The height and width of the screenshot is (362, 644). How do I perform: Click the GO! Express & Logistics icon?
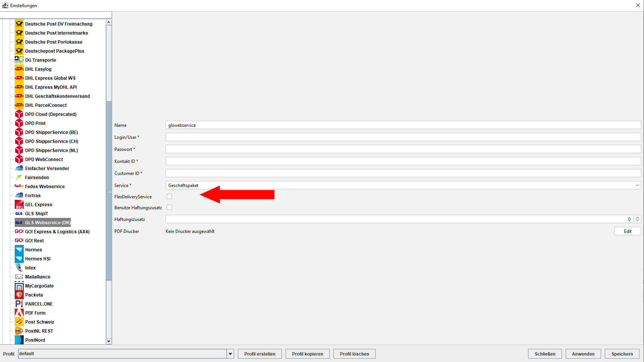point(19,231)
